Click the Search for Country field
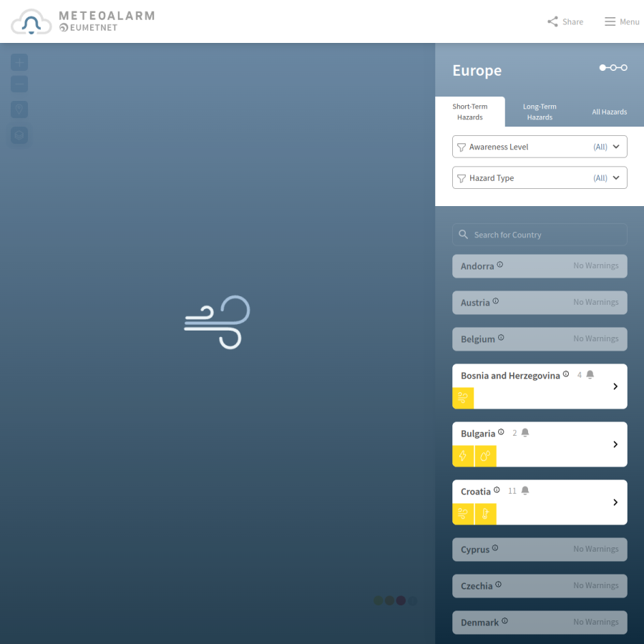Image resolution: width=644 pixels, height=644 pixels. 540,235
